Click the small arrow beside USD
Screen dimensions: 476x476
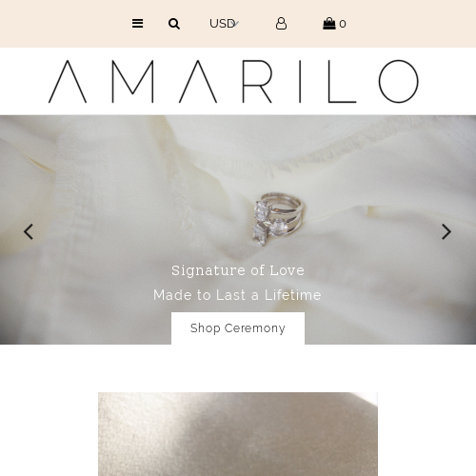click(x=236, y=24)
